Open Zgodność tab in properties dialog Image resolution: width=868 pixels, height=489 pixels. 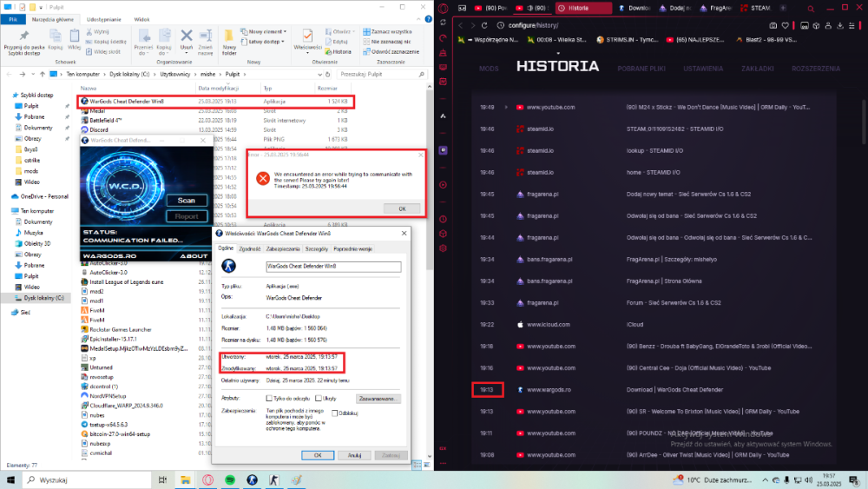[250, 249]
